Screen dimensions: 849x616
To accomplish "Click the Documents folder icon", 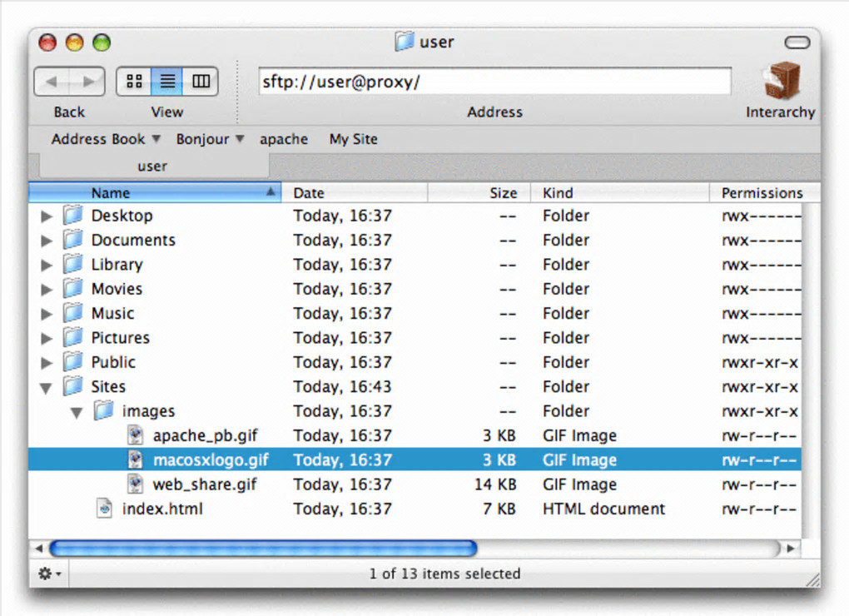I will click(72, 240).
